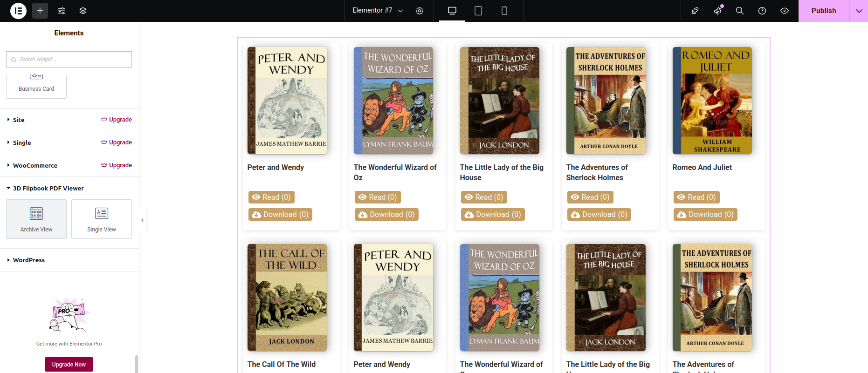The height and width of the screenshot is (373, 868).
Task: Expand the Site widget category
Action: (x=19, y=120)
